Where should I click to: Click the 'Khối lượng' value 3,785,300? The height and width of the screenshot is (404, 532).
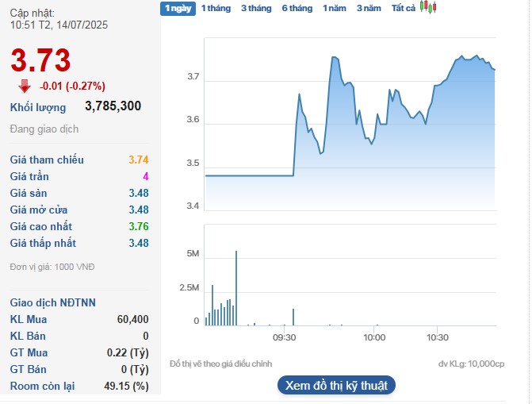click(113, 106)
